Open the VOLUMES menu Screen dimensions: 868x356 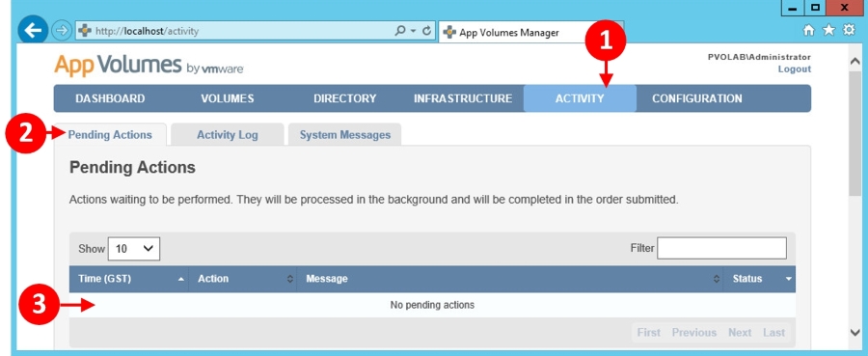tap(228, 98)
